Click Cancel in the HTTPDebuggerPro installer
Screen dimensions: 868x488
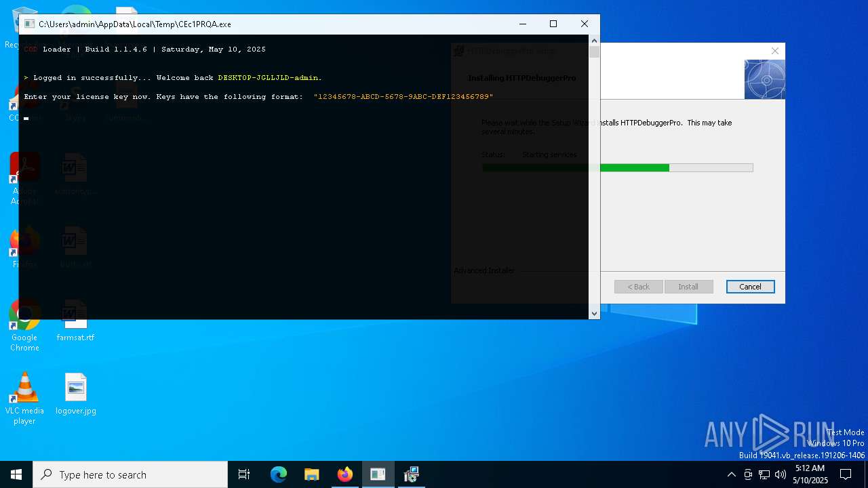click(x=750, y=287)
